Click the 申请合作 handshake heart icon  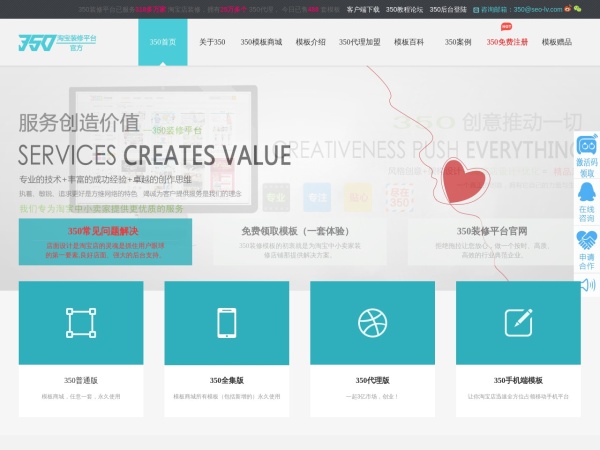[587, 240]
